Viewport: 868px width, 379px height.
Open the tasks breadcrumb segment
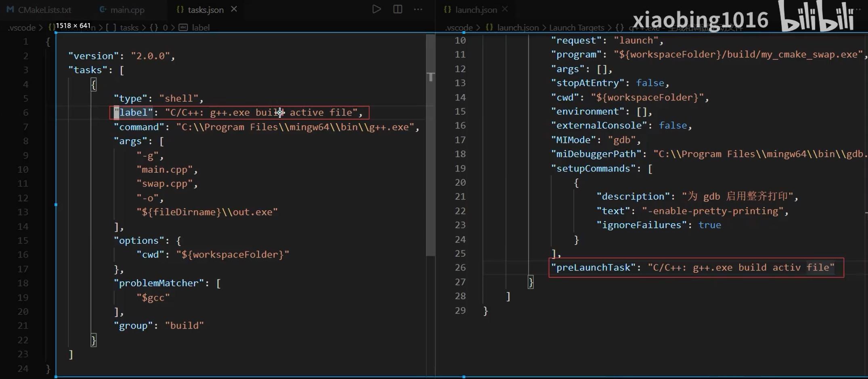[x=129, y=27]
